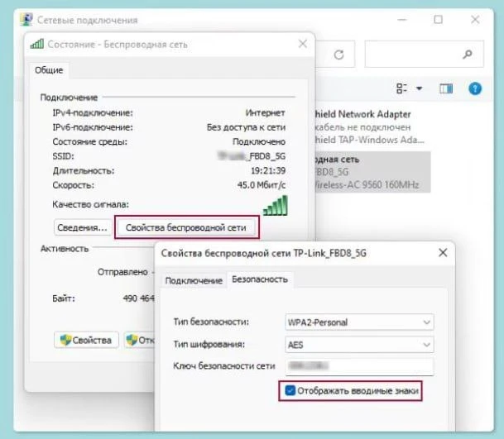The height and width of the screenshot is (439, 504).
Task: Open the view layout options icon
Action: click(x=401, y=88)
